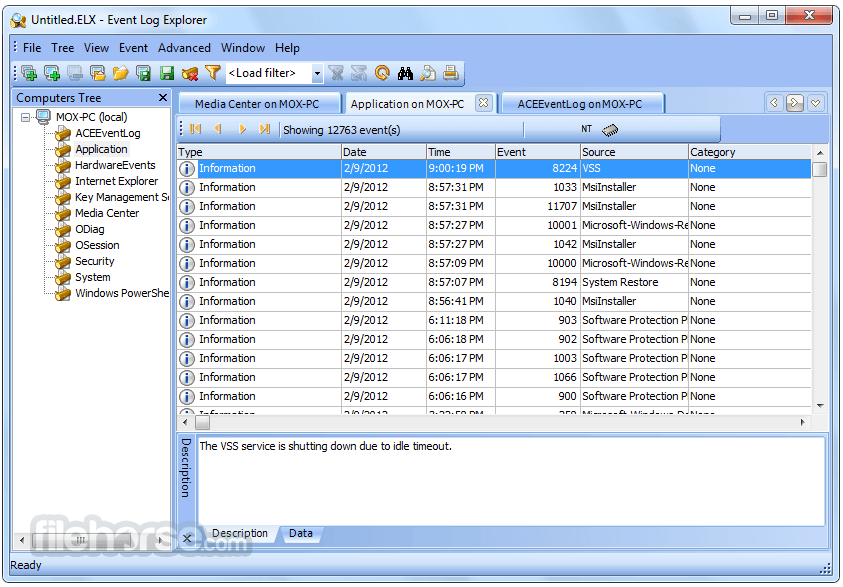Click the info icon on the VSS row

pos(187,169)
